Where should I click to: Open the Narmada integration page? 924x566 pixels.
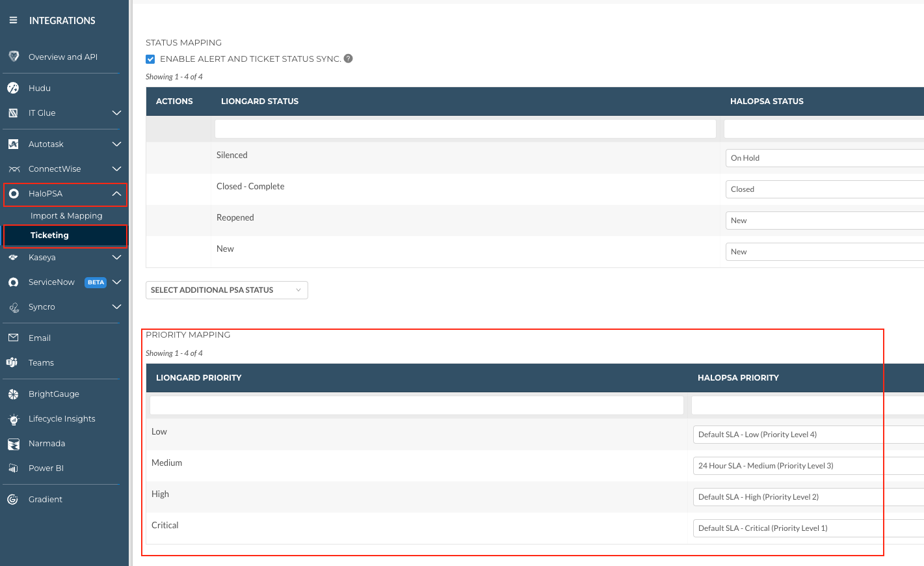point(47,443)
